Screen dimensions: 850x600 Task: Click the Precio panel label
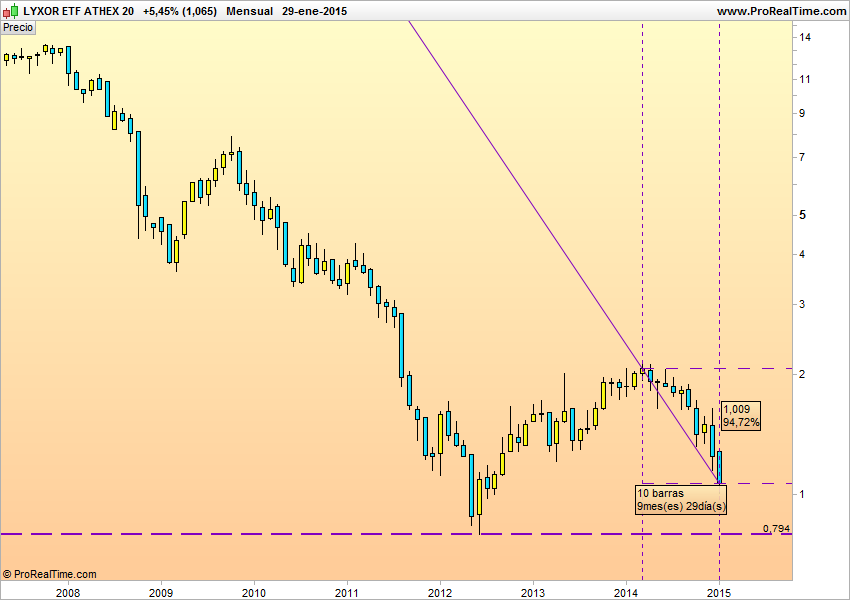point(18,28)
